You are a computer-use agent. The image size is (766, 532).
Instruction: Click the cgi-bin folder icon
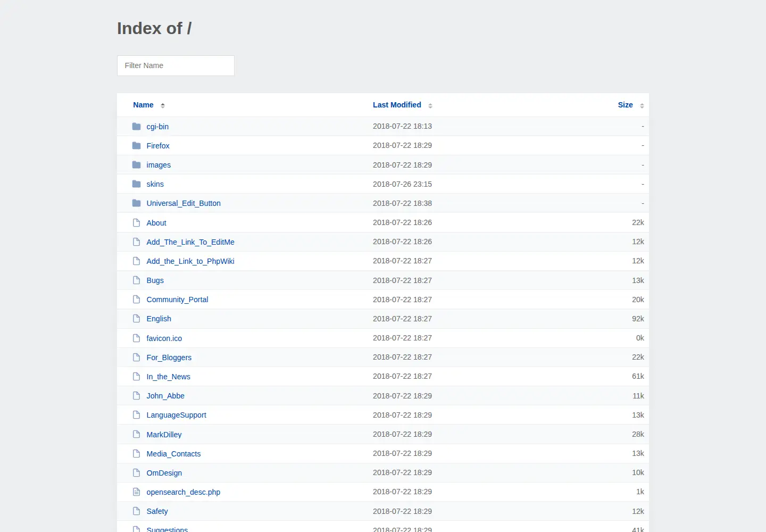pyautogui.click(x=137, y=127)
